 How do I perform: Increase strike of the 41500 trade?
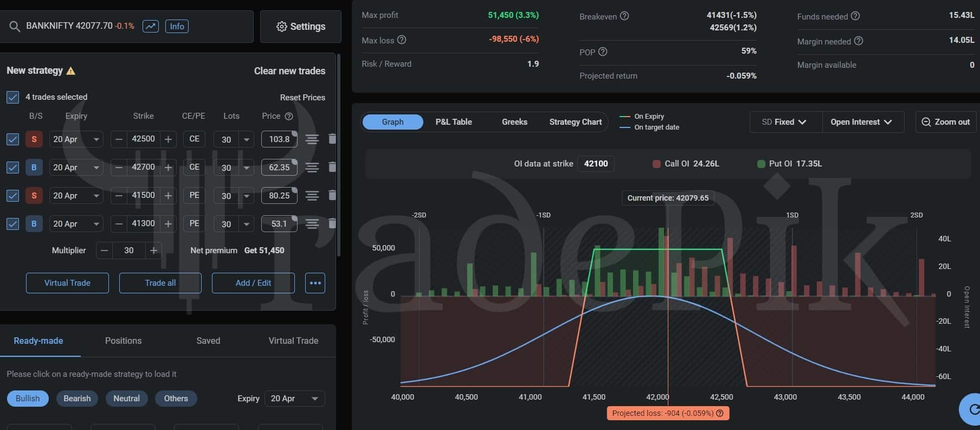[x=169, y=196]
